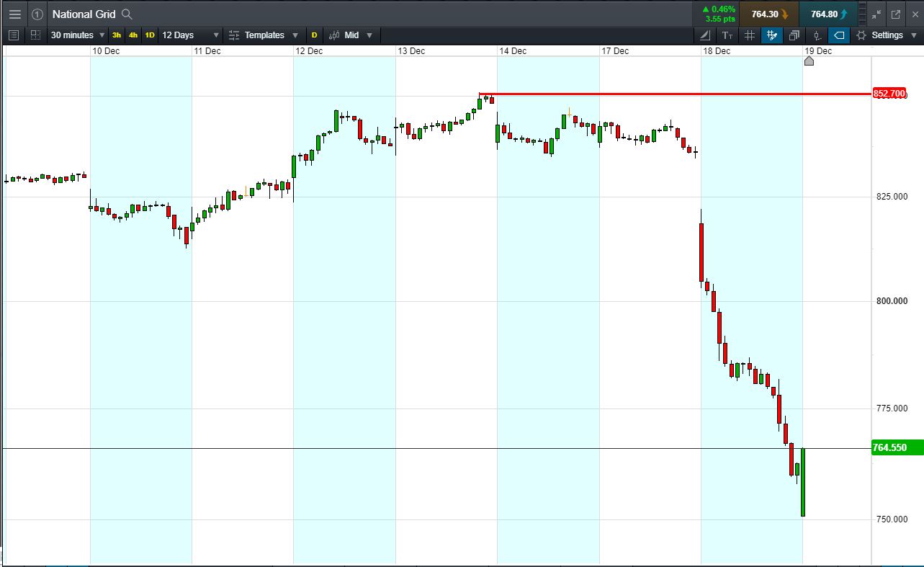Image resolution: width=924 pixels, height=567 pixels.
Task: Shrink the chart with the collapse-arrows icon
Action: [x=876, y=14]
